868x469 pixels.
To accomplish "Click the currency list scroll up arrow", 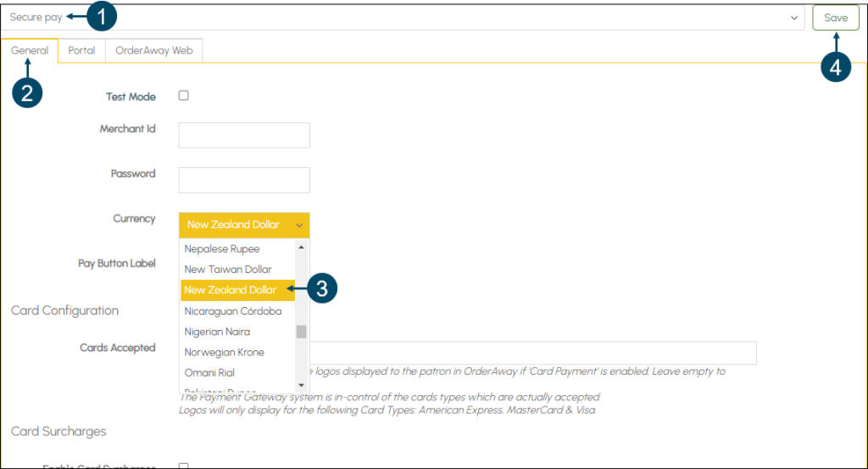I will pos(301,247).
